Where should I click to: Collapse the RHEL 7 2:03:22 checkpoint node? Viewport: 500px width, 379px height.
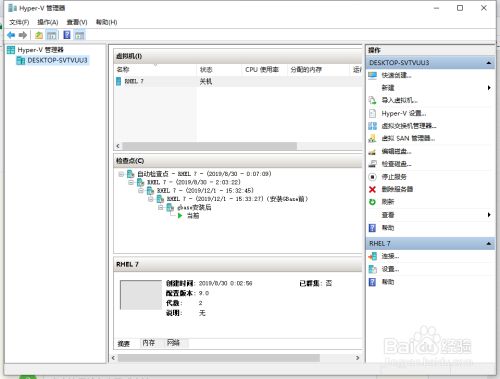coord(131,182)
